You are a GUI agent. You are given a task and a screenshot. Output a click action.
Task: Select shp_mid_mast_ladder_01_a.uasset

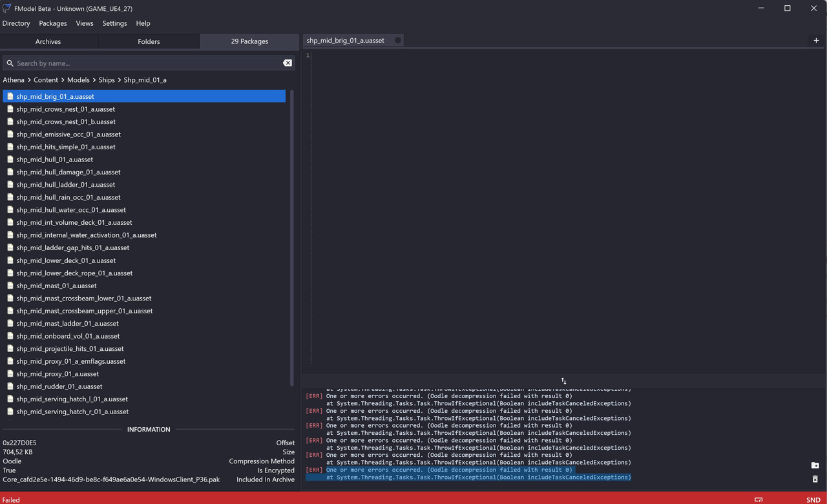[x=144, y=323]
